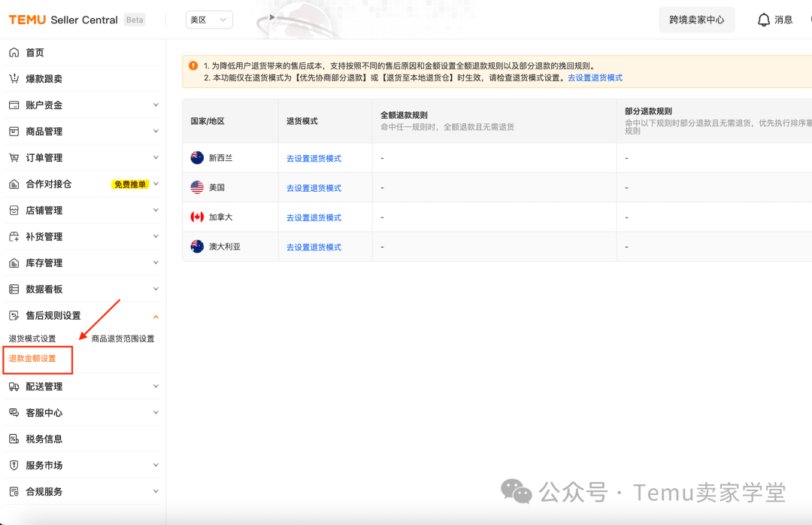The image size is (812, 525).
Task: Expand the 订单管理 menu chevron
Action: click(156, 157)
